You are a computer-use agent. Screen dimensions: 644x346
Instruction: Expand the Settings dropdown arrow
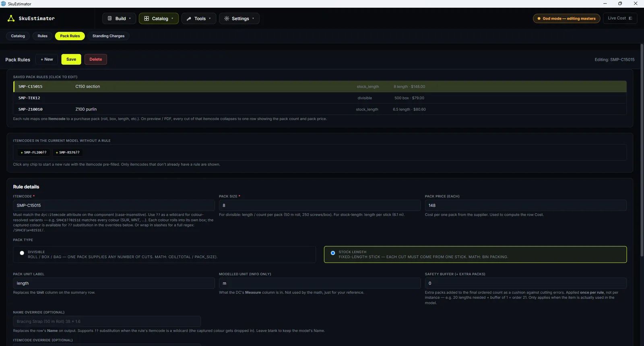pyautogui.click(x=253, y=19)
